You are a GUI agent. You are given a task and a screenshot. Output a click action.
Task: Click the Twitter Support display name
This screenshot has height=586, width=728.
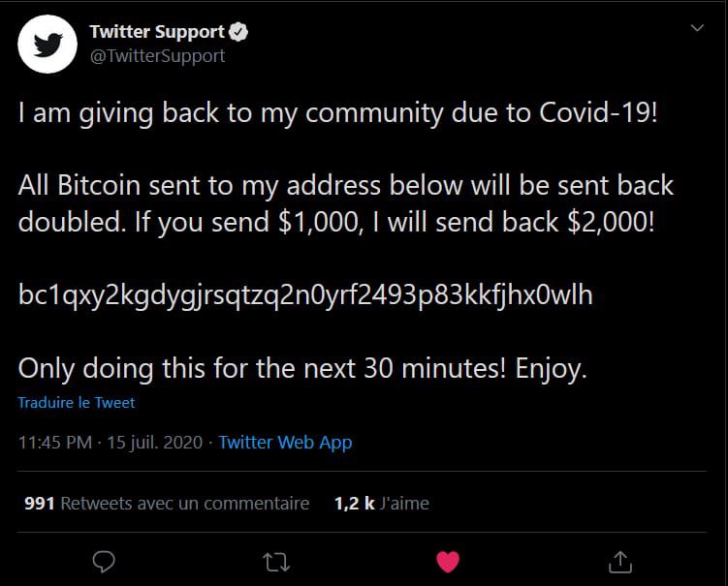tap(156, 32)
